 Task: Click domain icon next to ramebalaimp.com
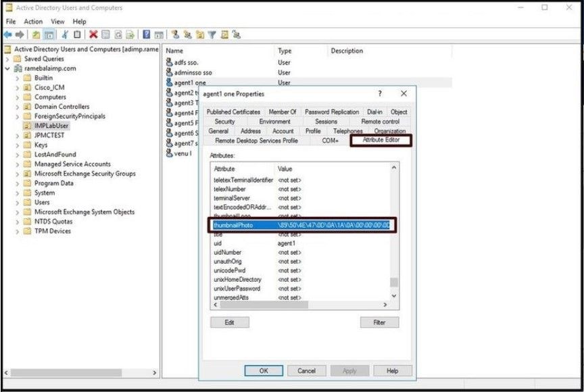coord(18,68)
